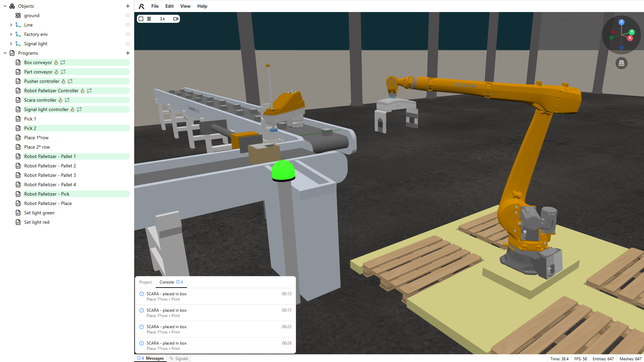644x362 pixels.
Task: Stop the simulation with the stop button
Action: (x=141, y=19)
